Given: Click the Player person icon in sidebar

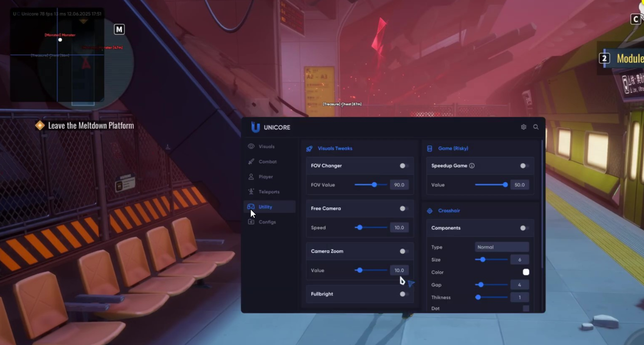Looking at the screenshot, I should (251, 177).
